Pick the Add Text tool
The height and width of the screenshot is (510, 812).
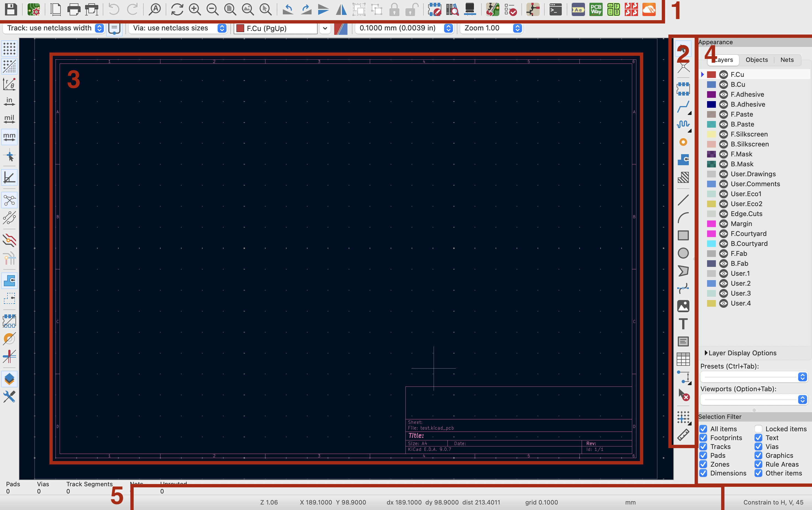coord(683,324)
